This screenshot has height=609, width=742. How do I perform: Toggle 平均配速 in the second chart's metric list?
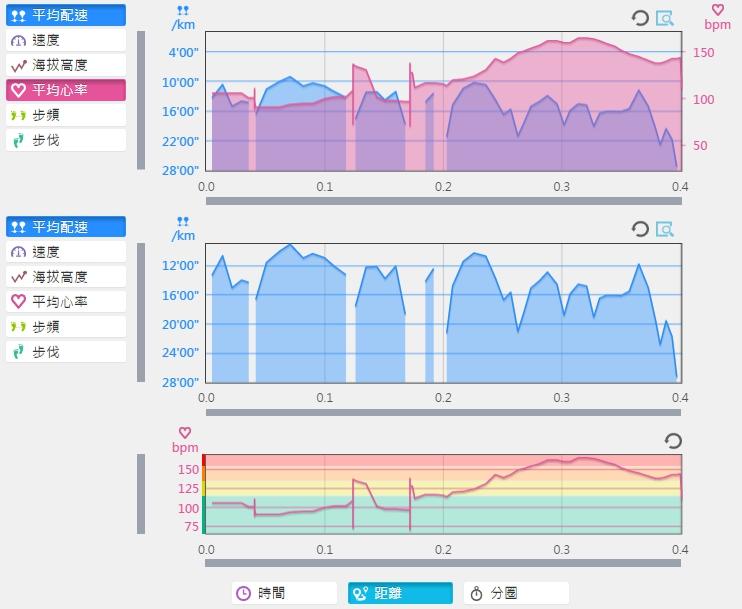[66, 227]
